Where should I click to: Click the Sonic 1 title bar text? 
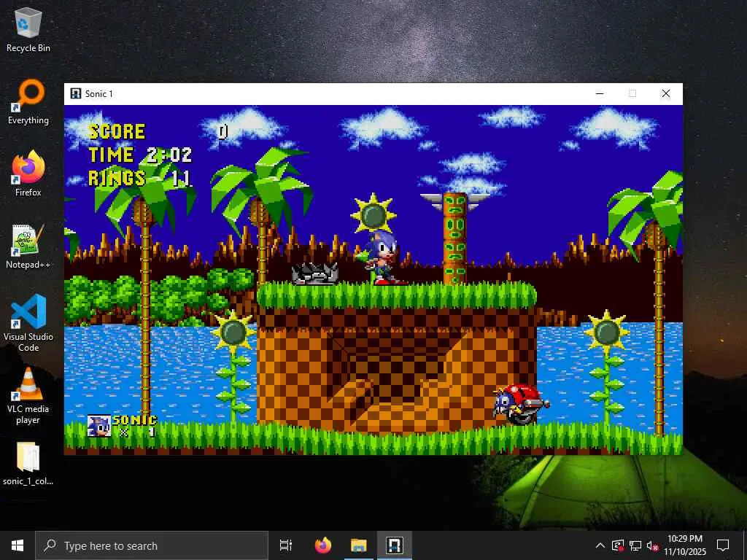(99, 94)
